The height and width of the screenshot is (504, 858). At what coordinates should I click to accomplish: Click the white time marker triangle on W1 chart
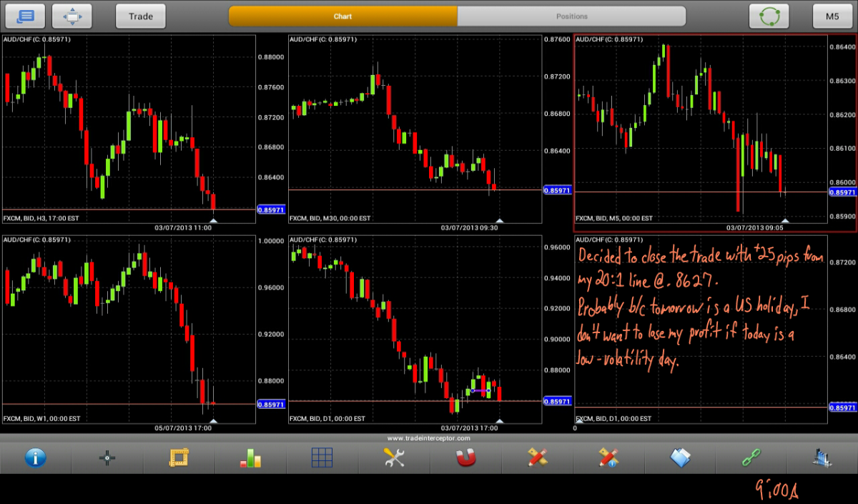(x=213, y=421)
